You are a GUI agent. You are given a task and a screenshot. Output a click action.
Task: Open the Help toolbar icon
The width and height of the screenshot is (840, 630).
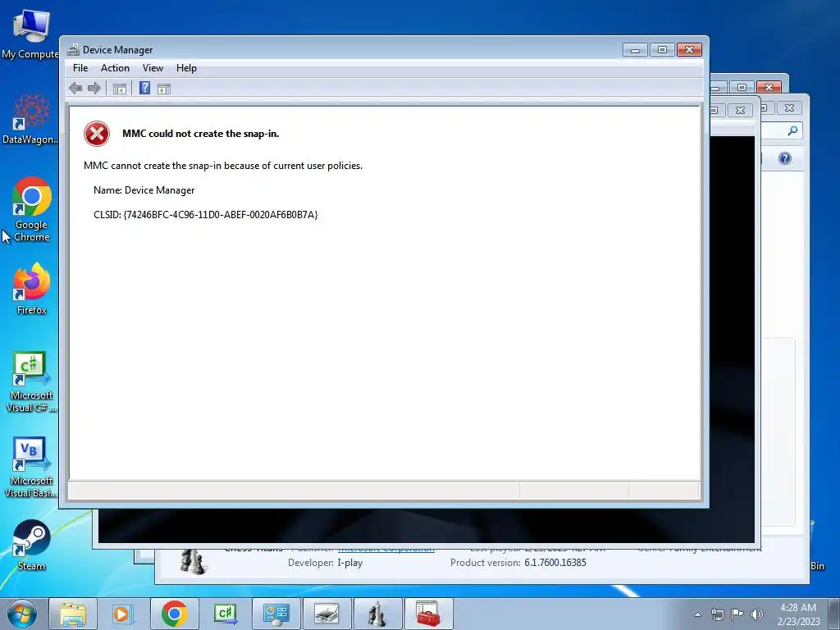pos(144,89)
